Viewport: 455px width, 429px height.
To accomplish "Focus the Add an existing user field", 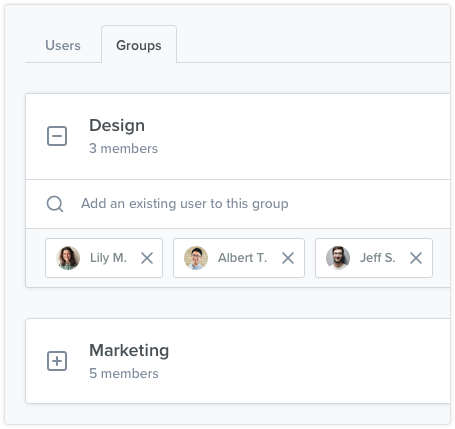I will (238, 204).
